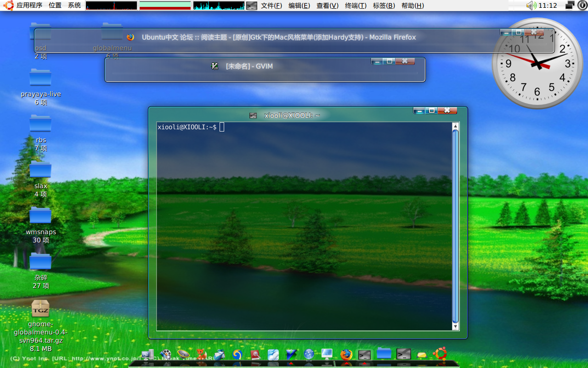
Task: Open the globalmenu desktop folder
Action: pyautogui.click(x=112, y=32)
